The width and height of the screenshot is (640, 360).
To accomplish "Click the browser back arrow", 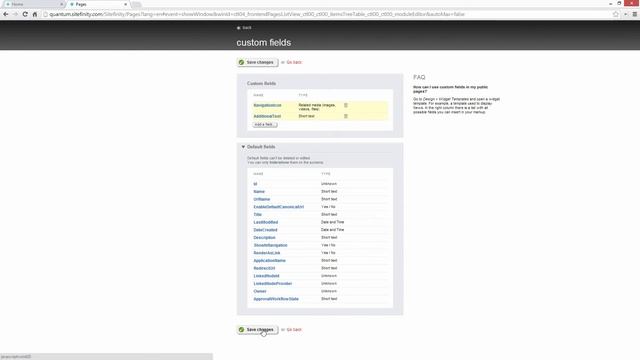I will pyautogui.click(x=6, y=14).
